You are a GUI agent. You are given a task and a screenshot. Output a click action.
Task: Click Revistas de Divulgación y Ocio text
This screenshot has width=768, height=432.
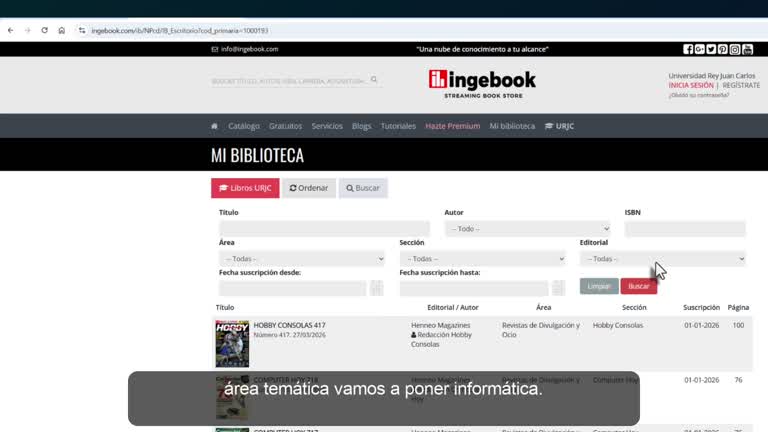point(541,330)
